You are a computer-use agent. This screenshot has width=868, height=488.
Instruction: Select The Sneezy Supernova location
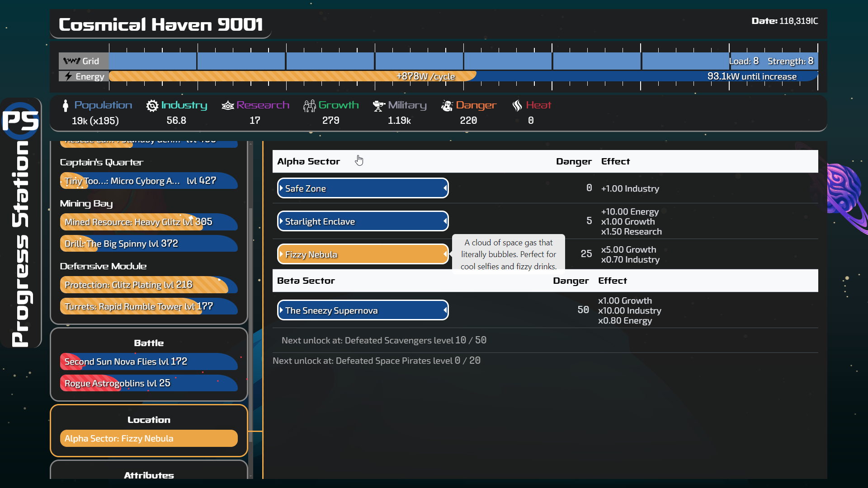(363, 310)
